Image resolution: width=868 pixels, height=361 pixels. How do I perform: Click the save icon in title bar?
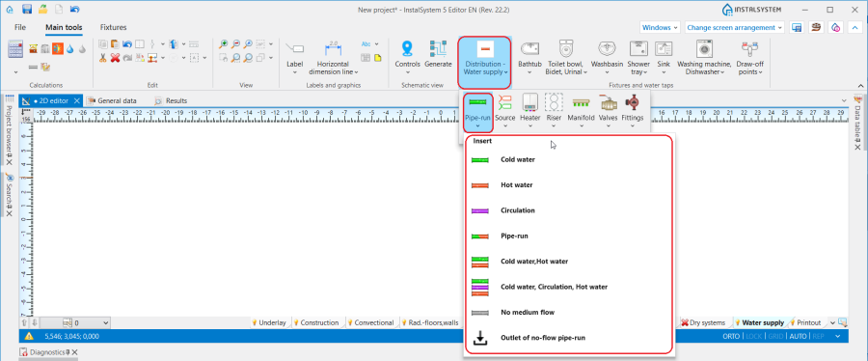[x=27, y=10]
